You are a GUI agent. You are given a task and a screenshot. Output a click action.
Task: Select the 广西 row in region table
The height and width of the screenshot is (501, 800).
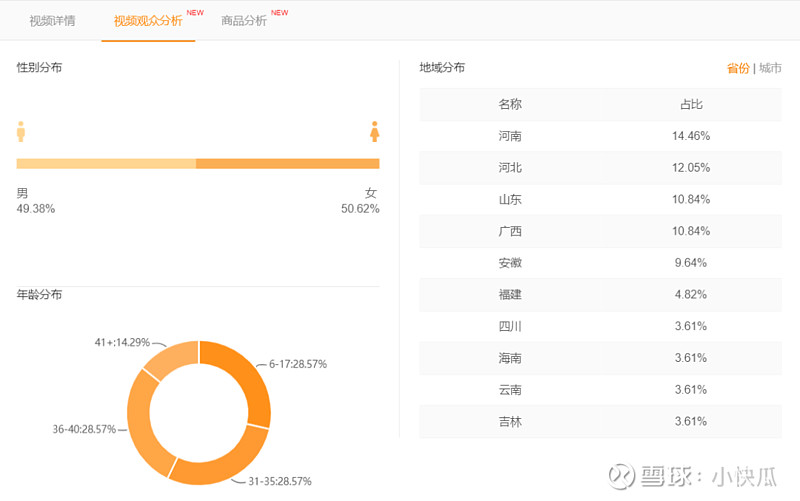tap(600, 231)
